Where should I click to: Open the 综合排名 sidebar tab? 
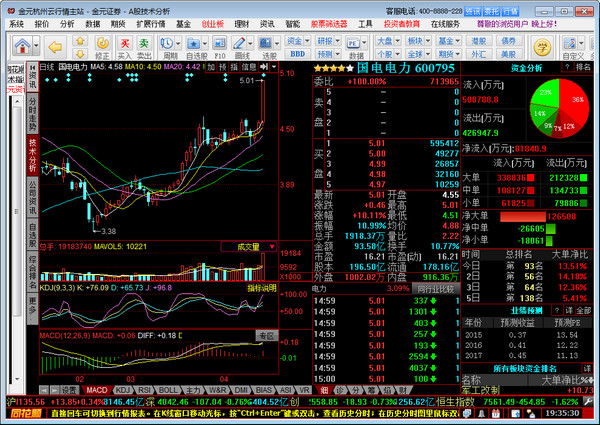pyautogui.click(x=33, y=272)
